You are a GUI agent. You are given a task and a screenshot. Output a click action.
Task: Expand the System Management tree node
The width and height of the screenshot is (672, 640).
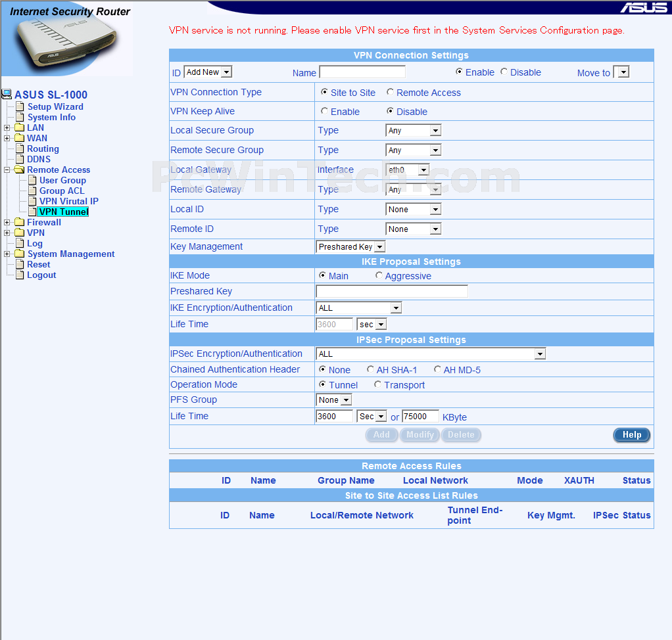[x=7, y=254]
